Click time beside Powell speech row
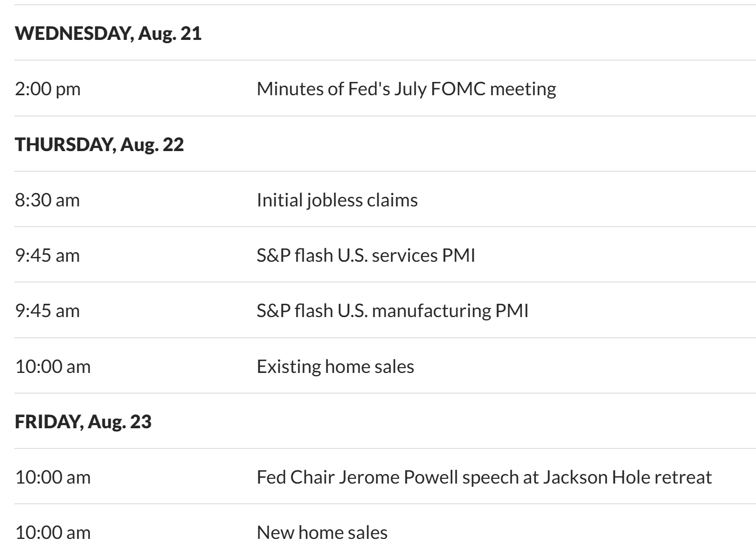The width and height of the screenshot is (756, 557). pyautogui.click(x=53, y=477)
